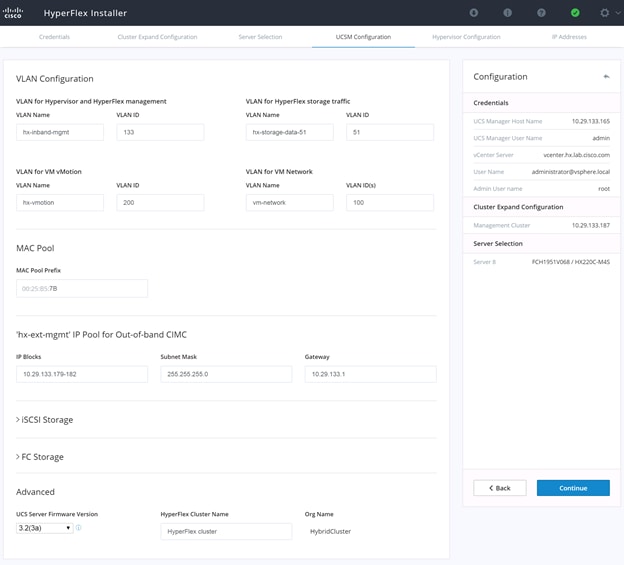Click the HyperFlex Cluster Name field
The width and height of the screenshot is (624, 565).
click(226, 531)
